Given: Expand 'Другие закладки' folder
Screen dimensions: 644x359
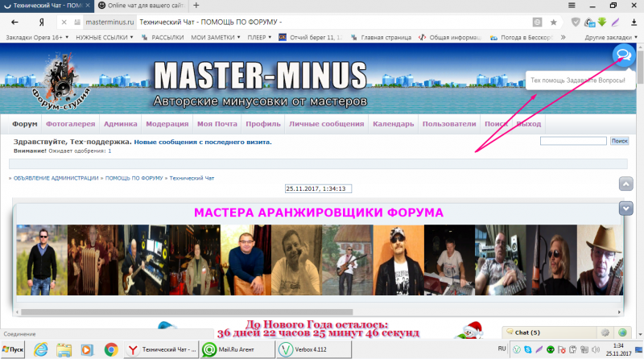Looking at the screenshot, I should tap(611, 37).
